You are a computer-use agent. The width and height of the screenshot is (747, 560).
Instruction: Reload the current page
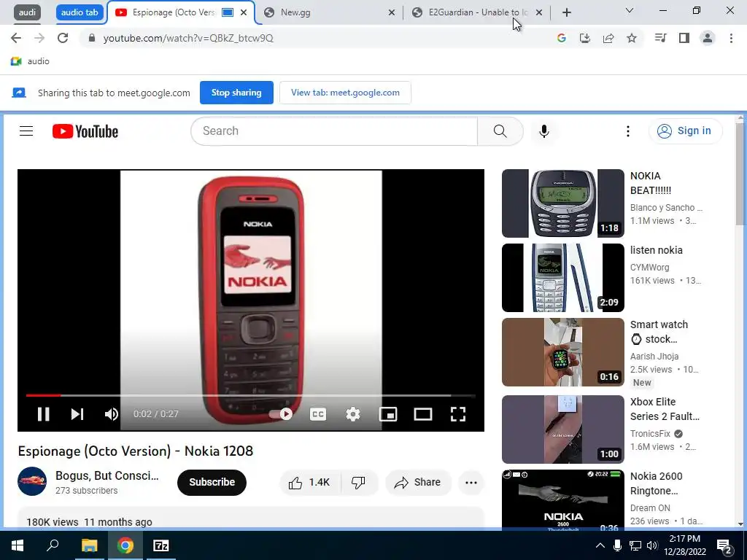click(x=63, y=38)
